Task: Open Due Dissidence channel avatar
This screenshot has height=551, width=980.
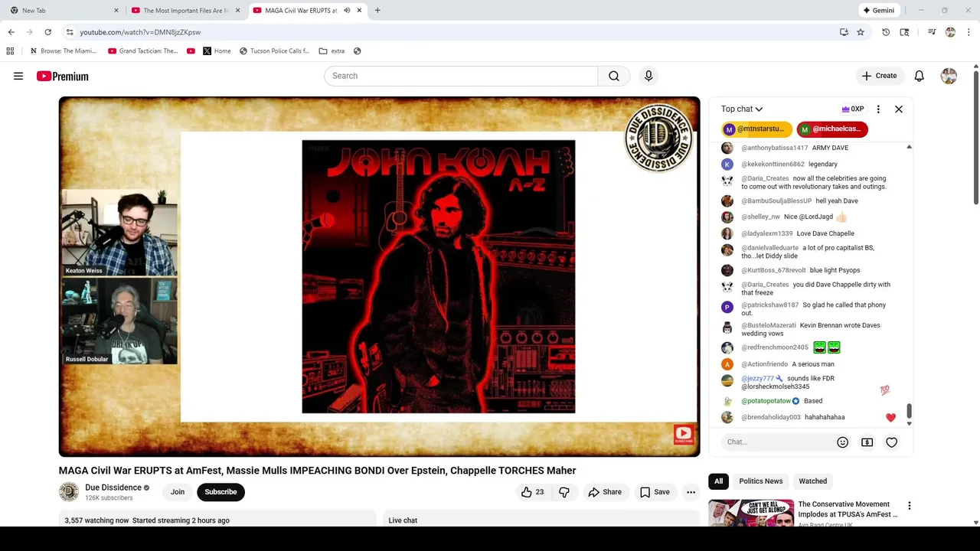Action: [x=69, y=492]
